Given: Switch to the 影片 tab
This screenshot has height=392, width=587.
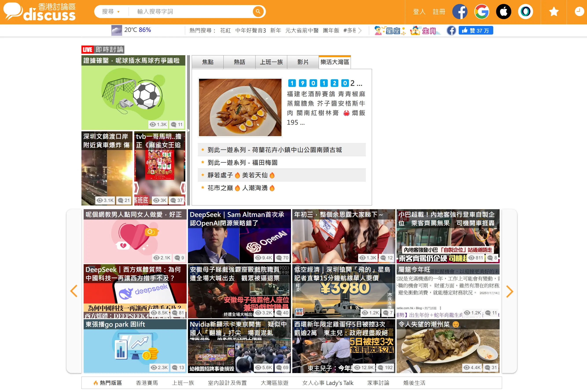Looking at the screenshot, I should coord(303,62).
